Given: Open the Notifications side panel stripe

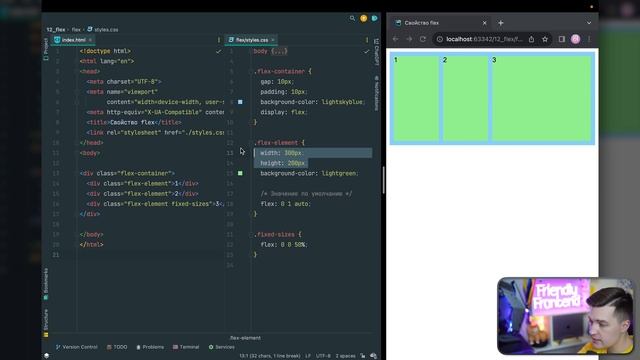Looking at the screenshot, I should coord(376,93).
